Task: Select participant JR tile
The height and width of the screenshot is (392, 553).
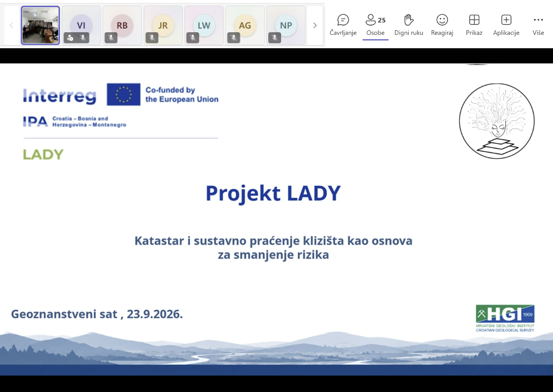Action: [163, 26]
